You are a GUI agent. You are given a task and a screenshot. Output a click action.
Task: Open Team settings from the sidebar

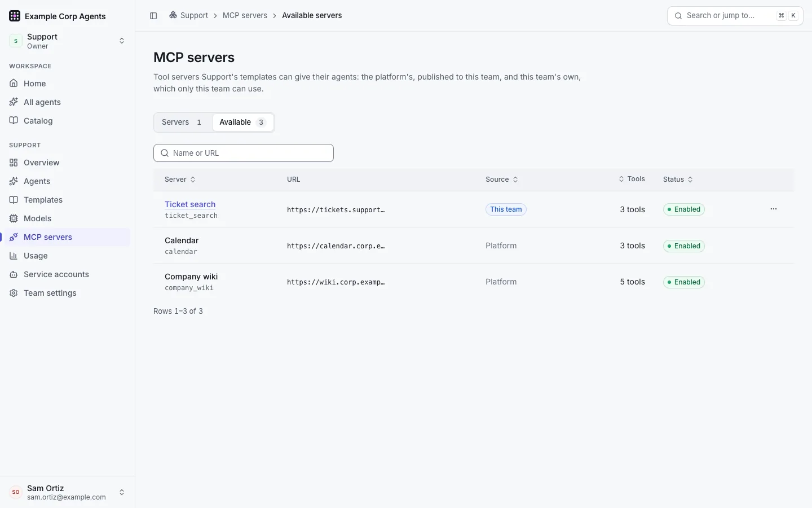tap(68, 293)
